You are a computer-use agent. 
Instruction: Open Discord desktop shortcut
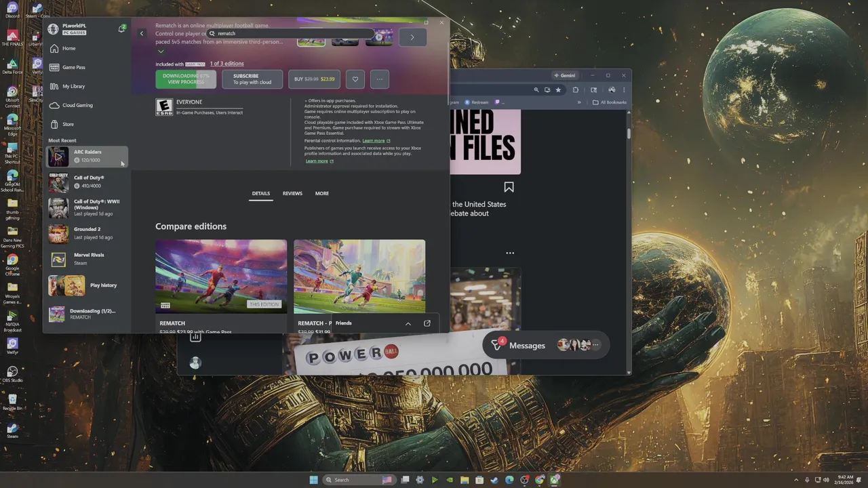12,12
